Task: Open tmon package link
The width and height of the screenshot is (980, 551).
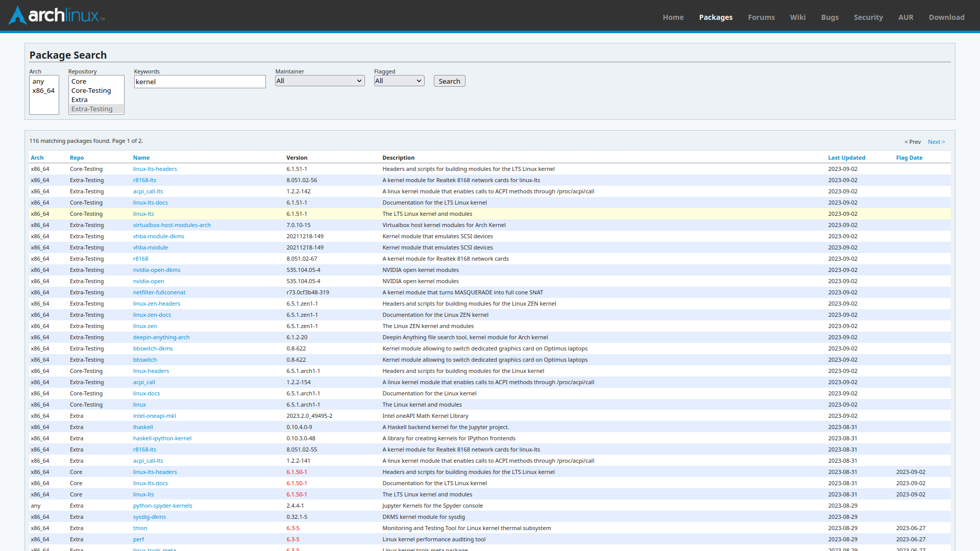Action: point(140,528)
